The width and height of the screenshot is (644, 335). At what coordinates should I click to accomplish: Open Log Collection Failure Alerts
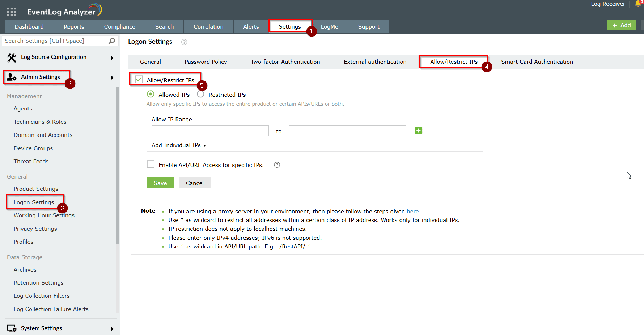(51, 309)
